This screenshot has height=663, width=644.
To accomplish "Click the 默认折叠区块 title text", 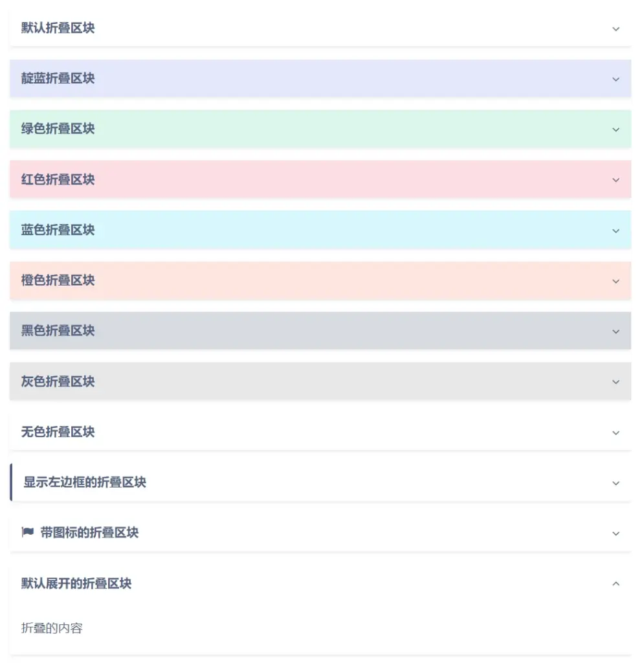I will click(58, 28).
